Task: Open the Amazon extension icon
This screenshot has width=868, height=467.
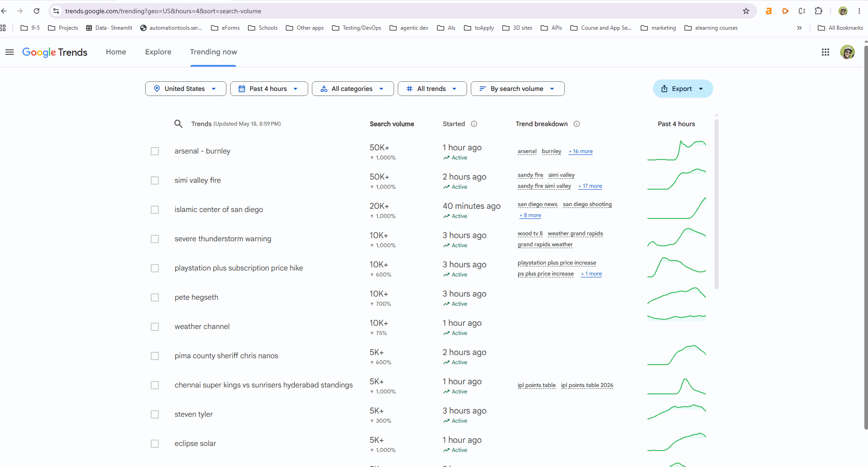Action: 769,11
